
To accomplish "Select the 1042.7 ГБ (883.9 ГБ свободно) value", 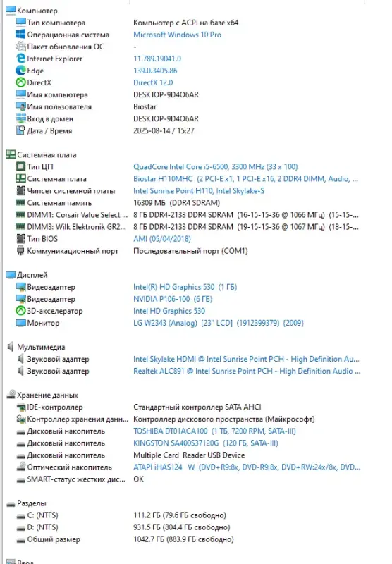I will (x=183, y=539).
